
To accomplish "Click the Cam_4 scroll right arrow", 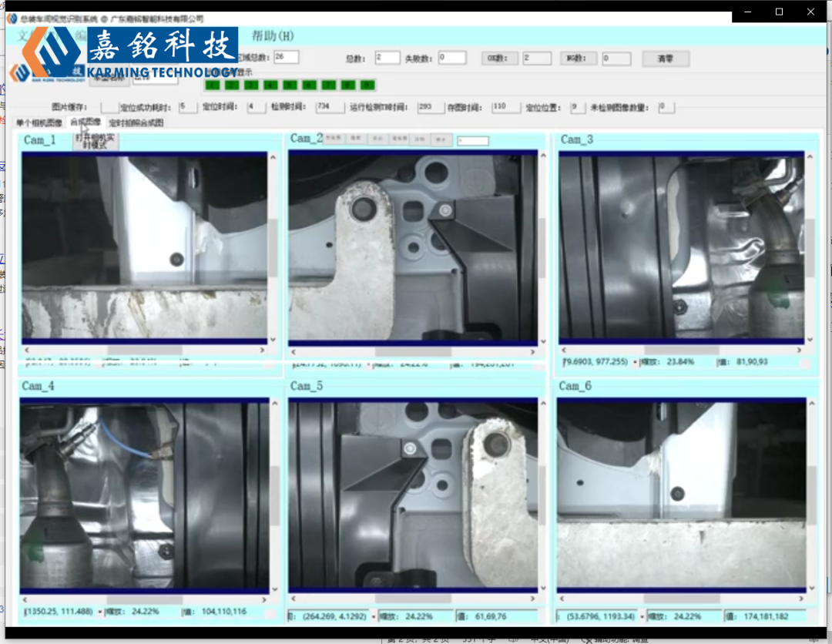I will tap(264, 599).
